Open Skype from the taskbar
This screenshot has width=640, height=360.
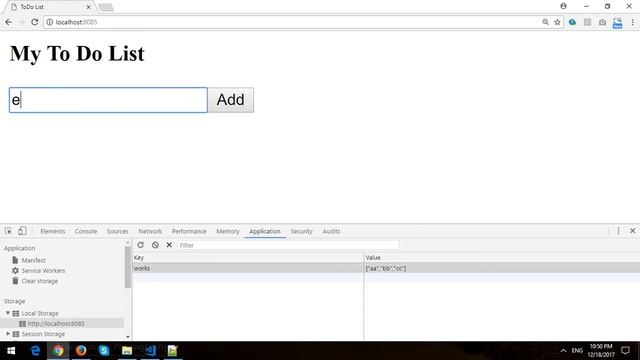104,351
